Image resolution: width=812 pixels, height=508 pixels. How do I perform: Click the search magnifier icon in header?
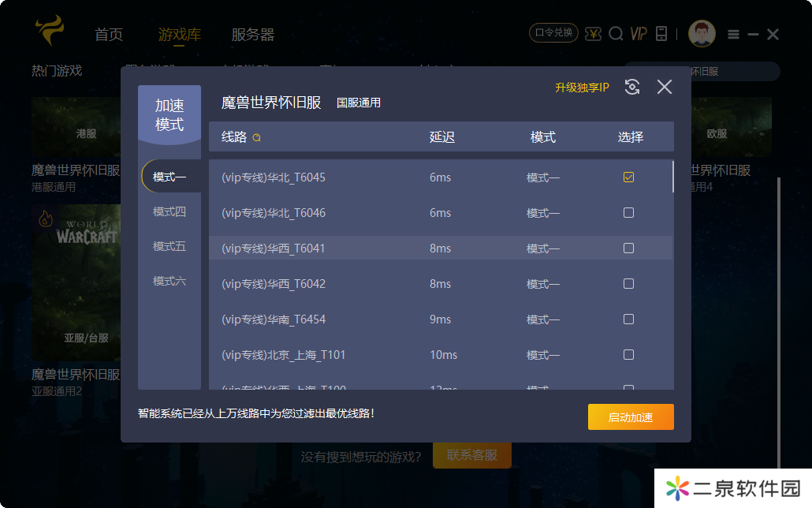(616, 34)
